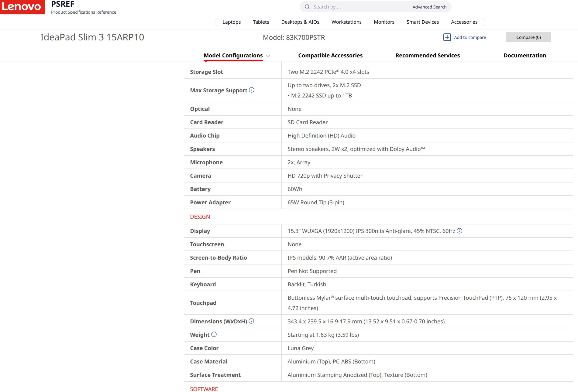Open the Monitors category
Viewport: 578px width, 392px height.
(x=384, y=22)
